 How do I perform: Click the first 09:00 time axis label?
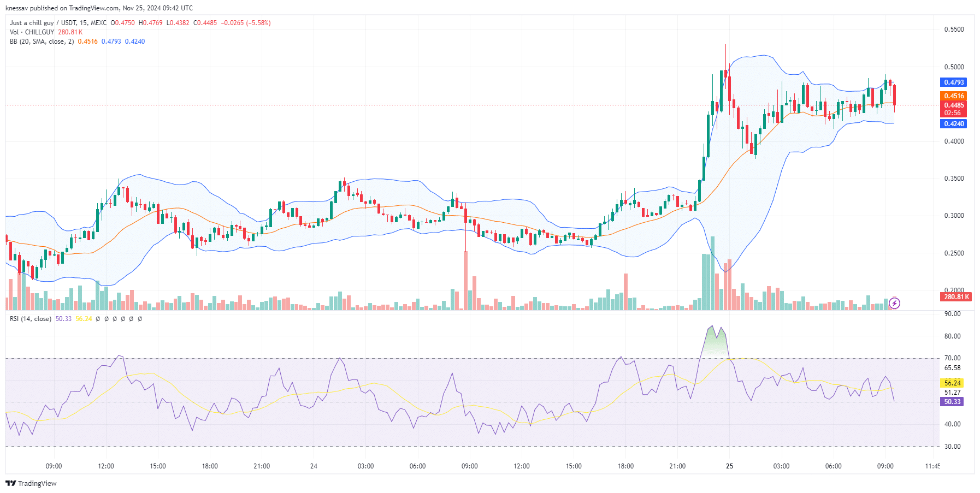tap(54, 466)
